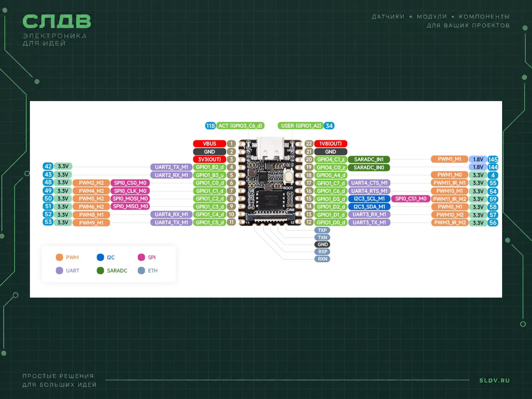The height and width of the screenshot is (399, 532).
Task: Select pin number 145 badge
Action: pos(493,159)
